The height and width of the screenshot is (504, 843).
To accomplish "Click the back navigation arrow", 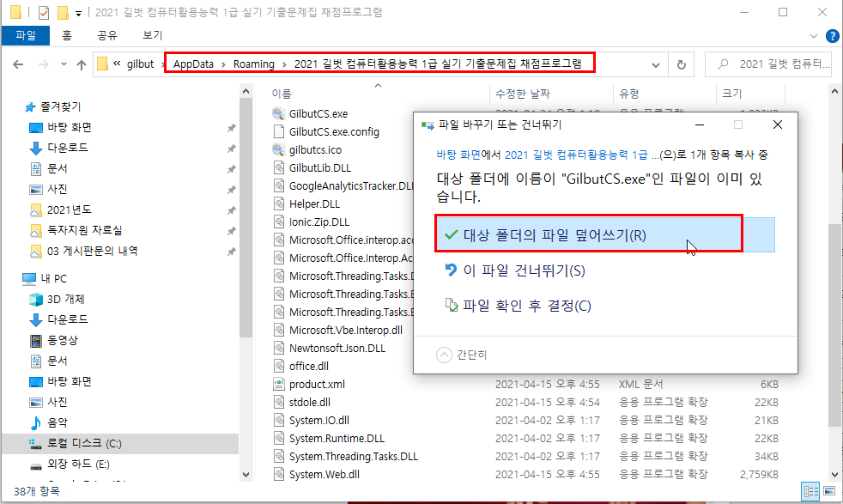I will coord(19,64).
